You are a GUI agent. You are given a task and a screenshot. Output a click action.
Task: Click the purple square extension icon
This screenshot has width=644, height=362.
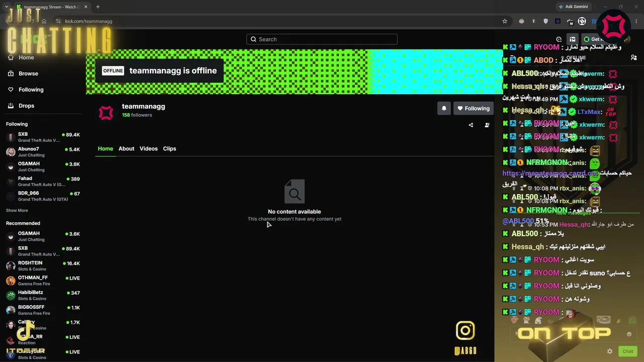(558, 21)
